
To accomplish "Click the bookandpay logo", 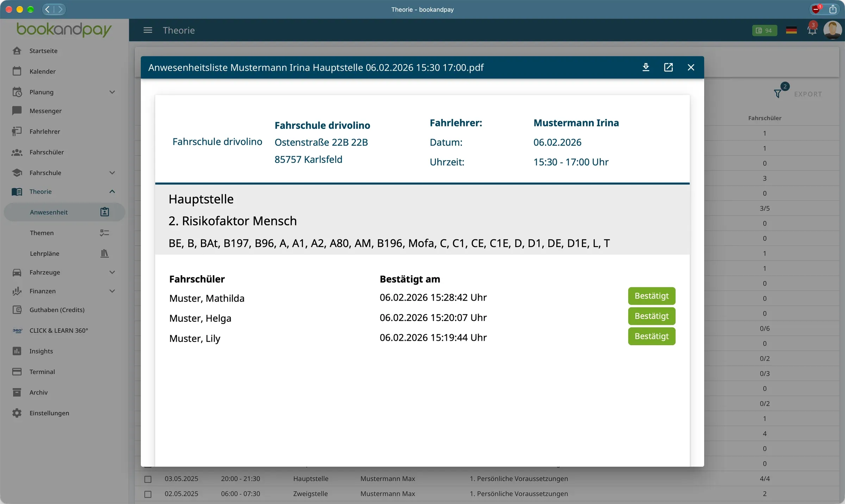I will click(x=64, y=30).
